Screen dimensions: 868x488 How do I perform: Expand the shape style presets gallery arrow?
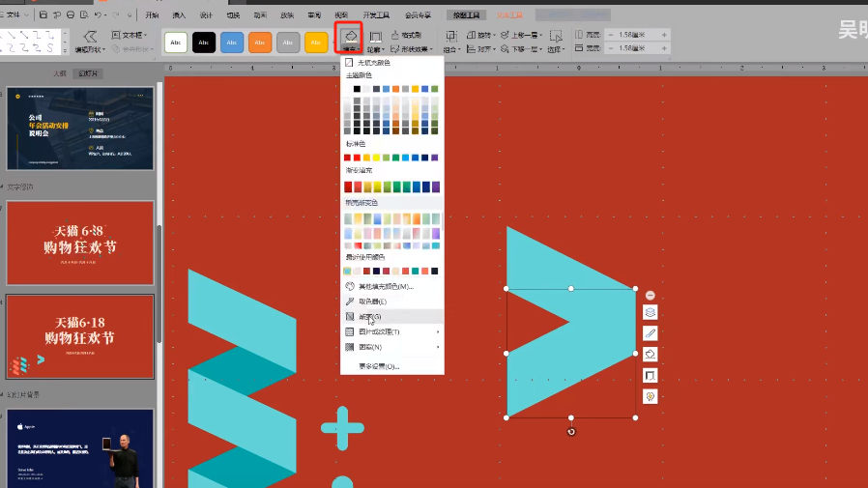tap(334, 43)
